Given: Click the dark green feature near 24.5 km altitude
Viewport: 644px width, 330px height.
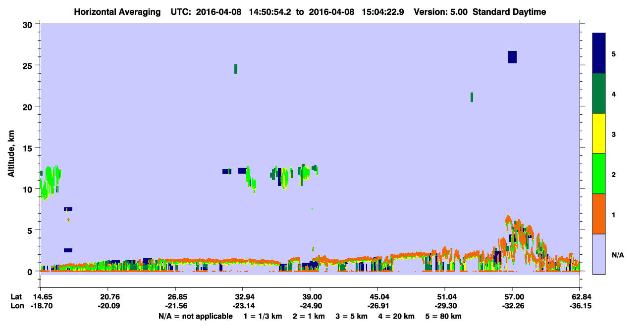Looking at the screenshot, I should click(236, 69).
